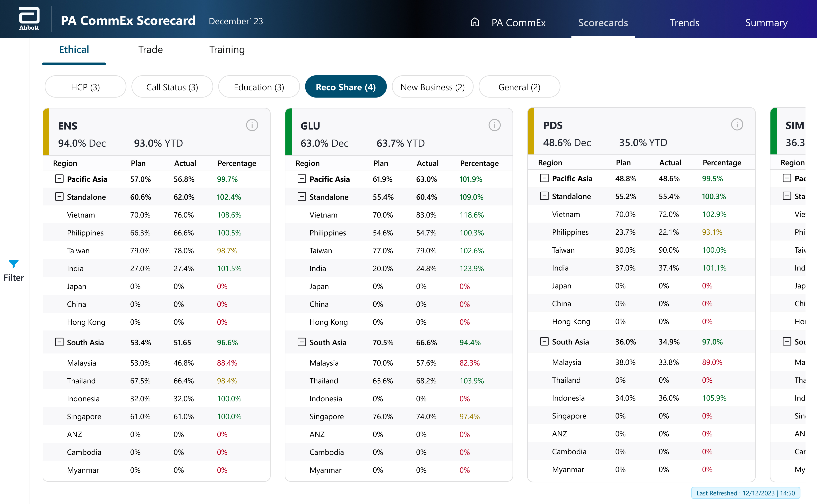Collapse South Asia in ENS table
Screen dimensions: 817x504
tap(59, 342)
